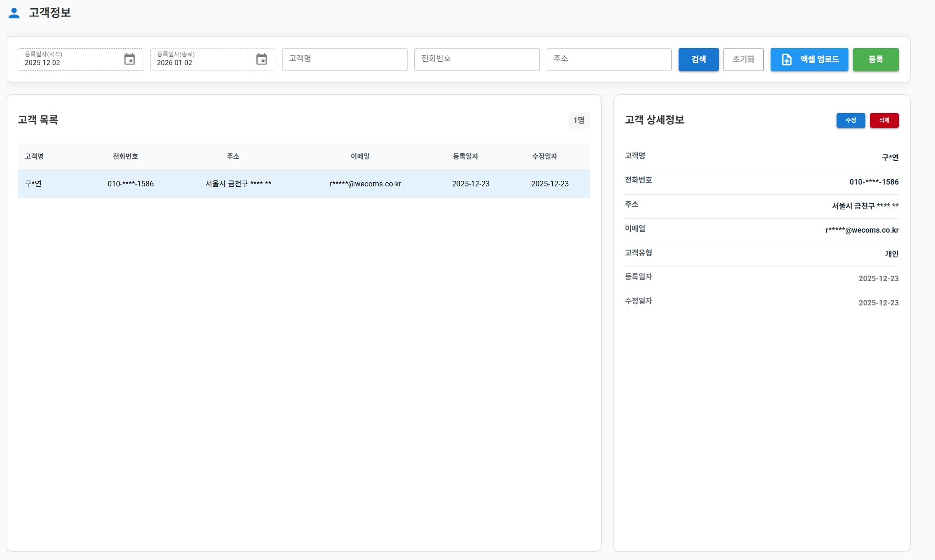Viewport: 935px width, 560px height.
Task: Click the 고객명 column header in list
Action: (x=34, y=157)
